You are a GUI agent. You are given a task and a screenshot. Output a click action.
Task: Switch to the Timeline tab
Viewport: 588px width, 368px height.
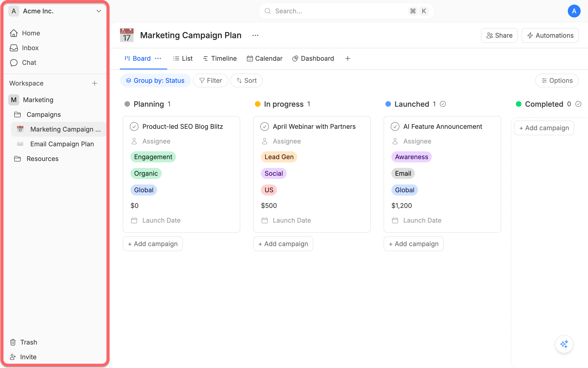[x=219, y=58]
